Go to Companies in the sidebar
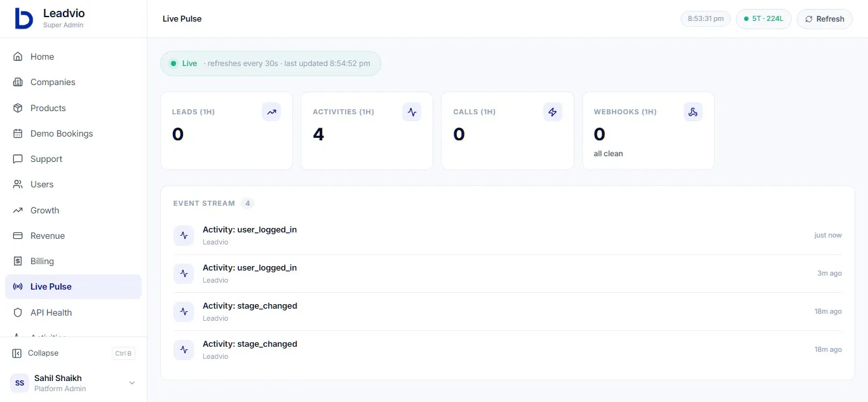Image resolution: width=868 pixels, height=402 pixels. (x=73, y=82)
